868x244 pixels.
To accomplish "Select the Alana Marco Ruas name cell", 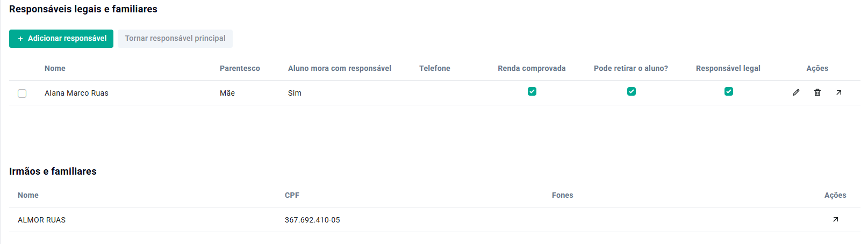I will coord(76,93).
